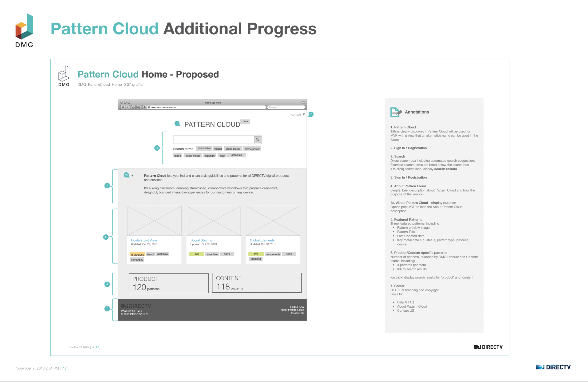Click the www.directv.com/patterncloud address bar
The width and height of the screenshot is (588, 382).
click(207, 107)
